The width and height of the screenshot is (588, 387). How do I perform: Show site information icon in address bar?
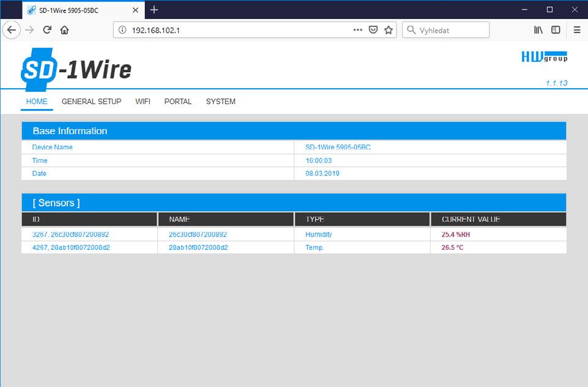pyautogui.click(x=122, y=30)
